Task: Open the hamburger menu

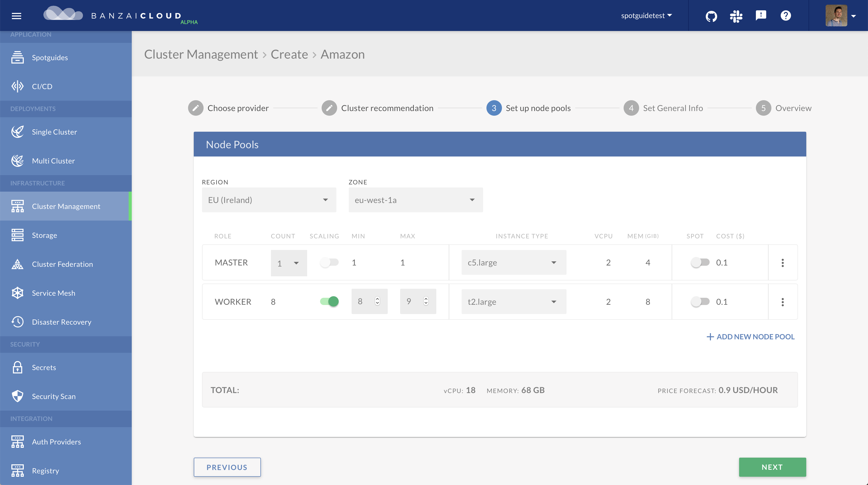Action: click(x=17, y=16)
